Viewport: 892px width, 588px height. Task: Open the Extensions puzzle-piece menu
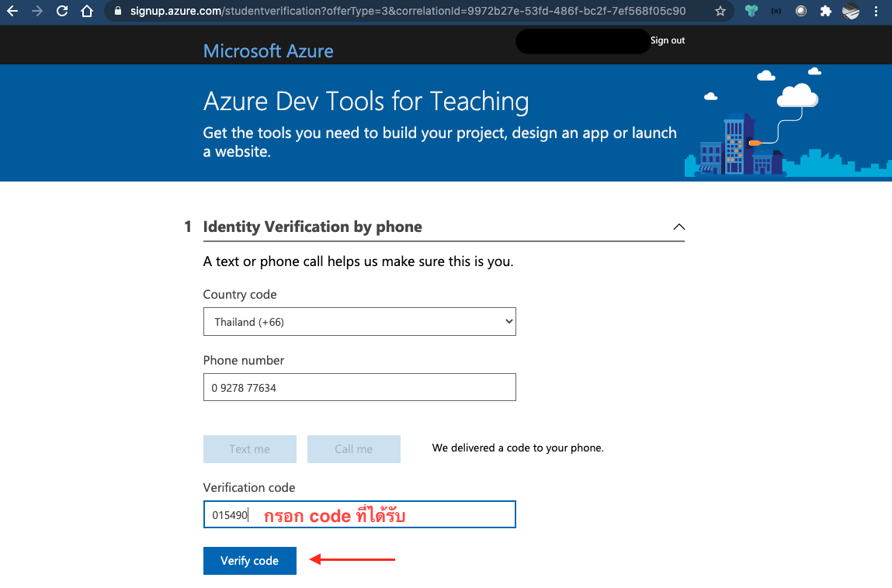point(825,12)
